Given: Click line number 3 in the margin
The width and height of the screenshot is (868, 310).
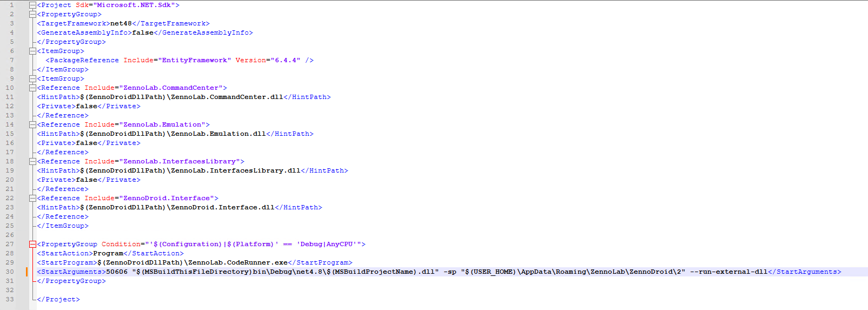Looking at the screenshot, I should pyautogui.click(x=12, y=23).
